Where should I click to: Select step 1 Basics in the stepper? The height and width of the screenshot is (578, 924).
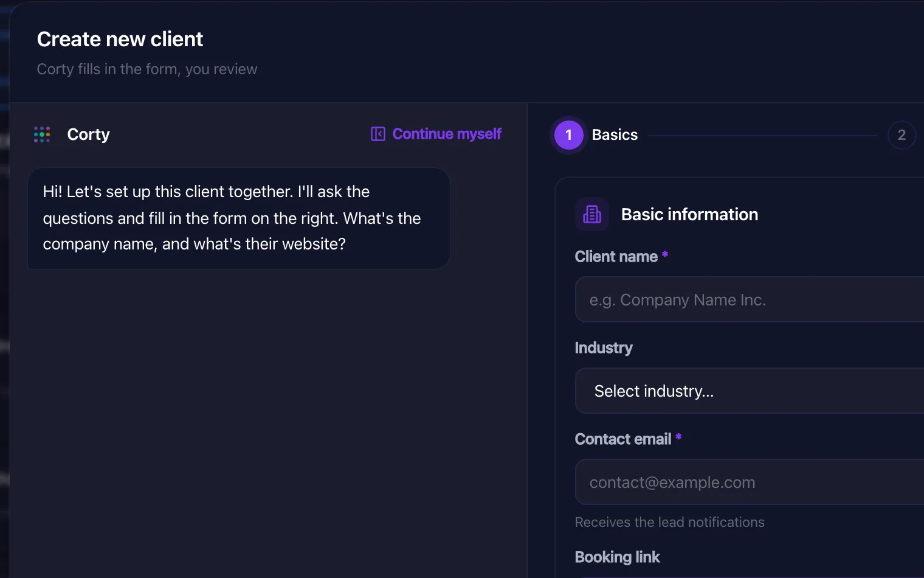(569, 135)
